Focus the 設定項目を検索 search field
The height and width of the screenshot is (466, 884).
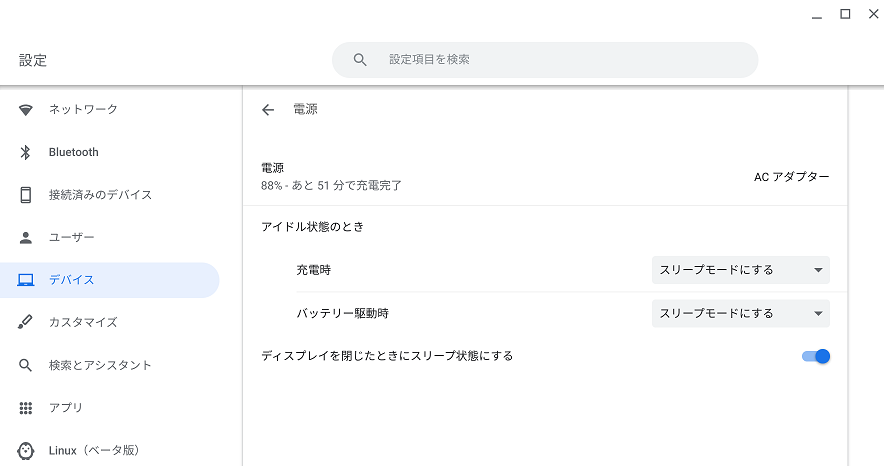(545, 60)
